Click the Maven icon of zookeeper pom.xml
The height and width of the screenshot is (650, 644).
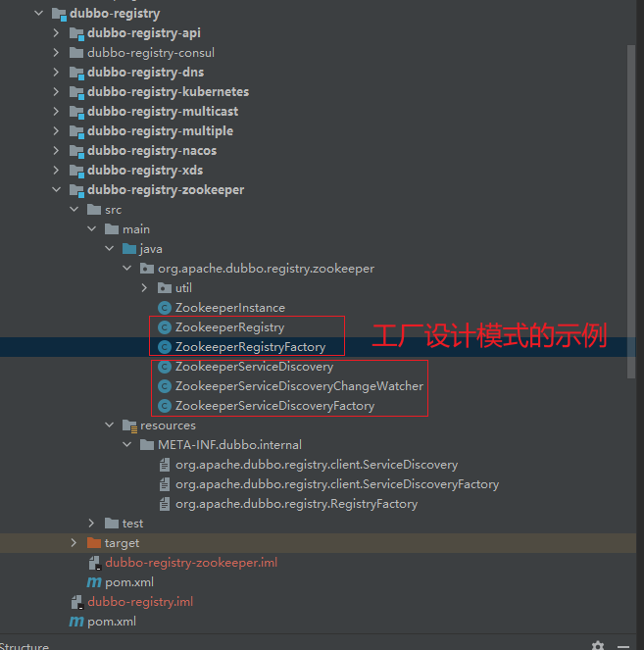tap(94, 582)
